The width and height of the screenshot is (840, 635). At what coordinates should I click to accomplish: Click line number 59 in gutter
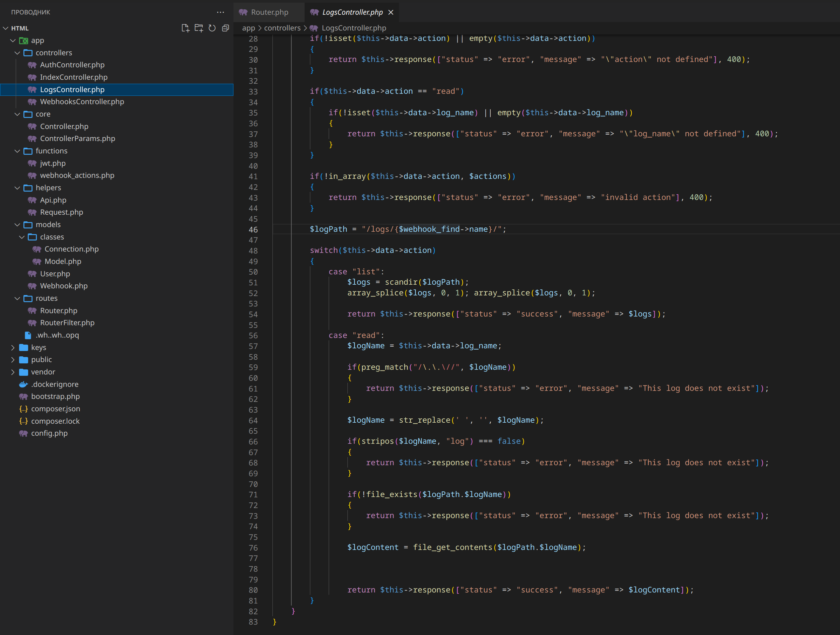(x=253, y=367)
